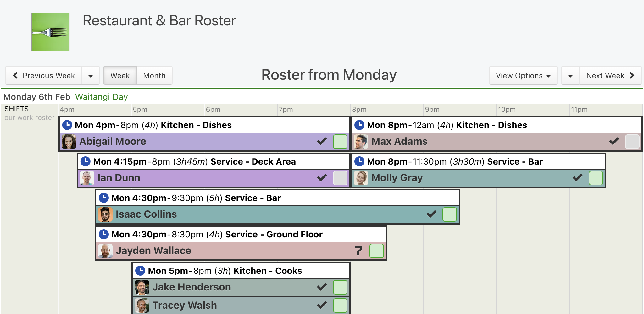Click the green fork restaurant logo
This screenshot has height=314, width=644.
(x=50, y=32)
